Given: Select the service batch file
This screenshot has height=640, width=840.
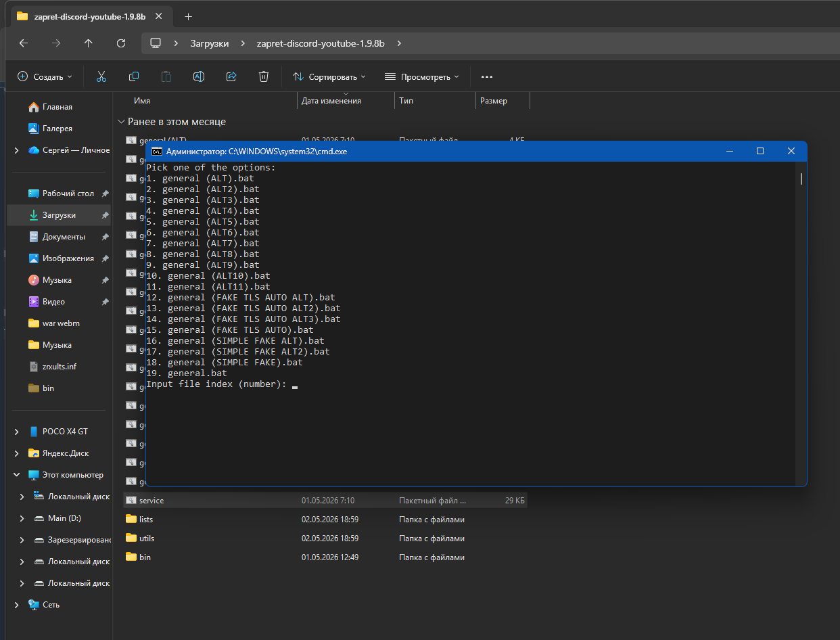Looking at the screenshot, I should pos(325,501).
